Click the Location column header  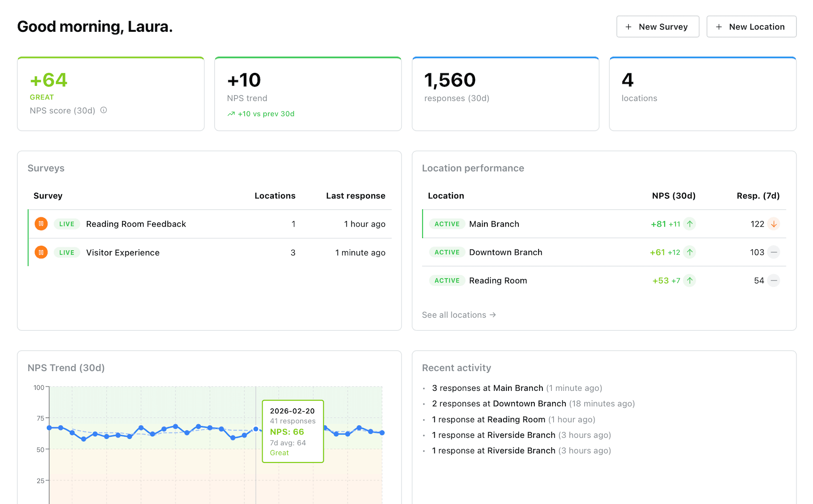(x=446, y=196)
